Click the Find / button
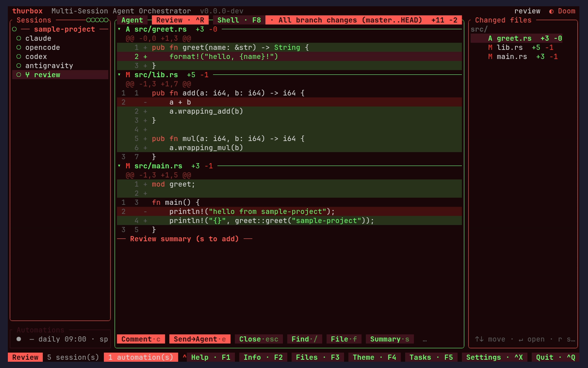Viewport: 588px width, 368px height. 304,339
